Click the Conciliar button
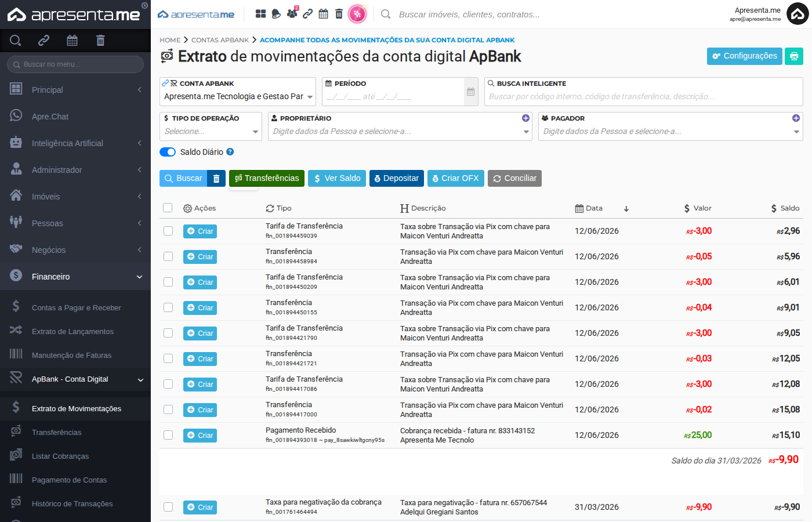 (514, 179)
